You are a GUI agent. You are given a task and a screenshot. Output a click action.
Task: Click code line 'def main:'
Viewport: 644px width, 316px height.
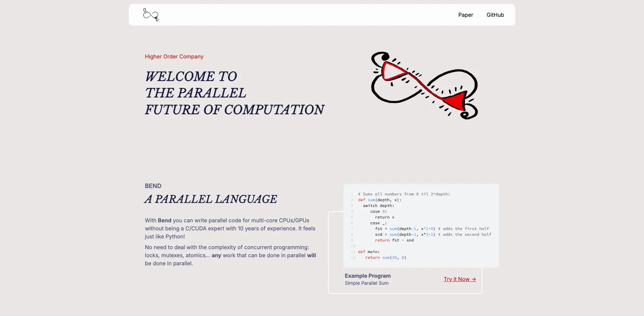369,252
